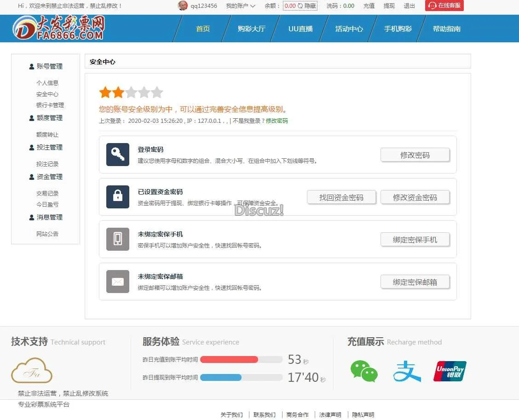
Task: Click the UnionPay logo icon
Action: coord(450,371)
